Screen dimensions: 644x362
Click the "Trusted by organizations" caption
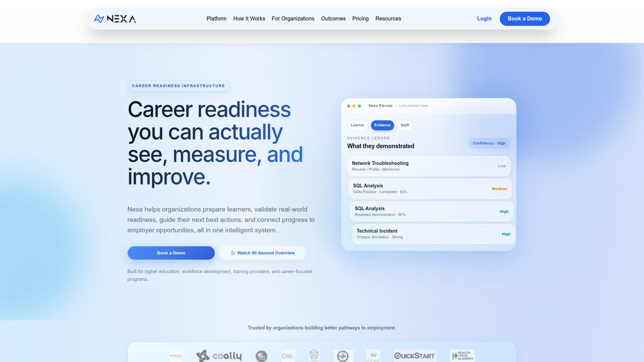[322, 328]
